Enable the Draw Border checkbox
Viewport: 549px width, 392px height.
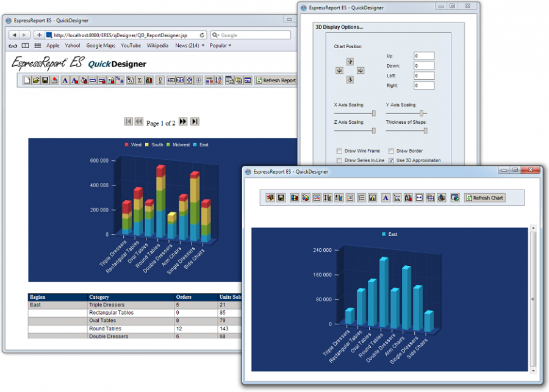coord(391,151)
